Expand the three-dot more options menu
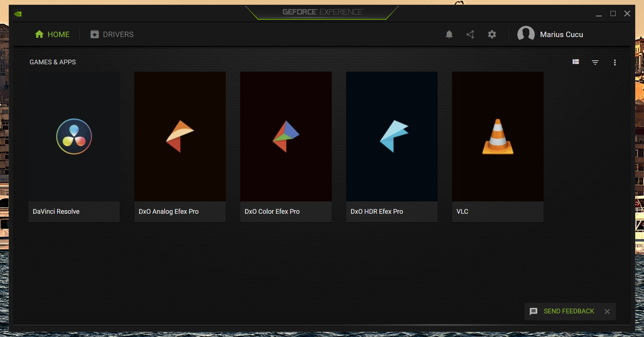This screenshot has width=644, height=337. click(x=615, y=63)
